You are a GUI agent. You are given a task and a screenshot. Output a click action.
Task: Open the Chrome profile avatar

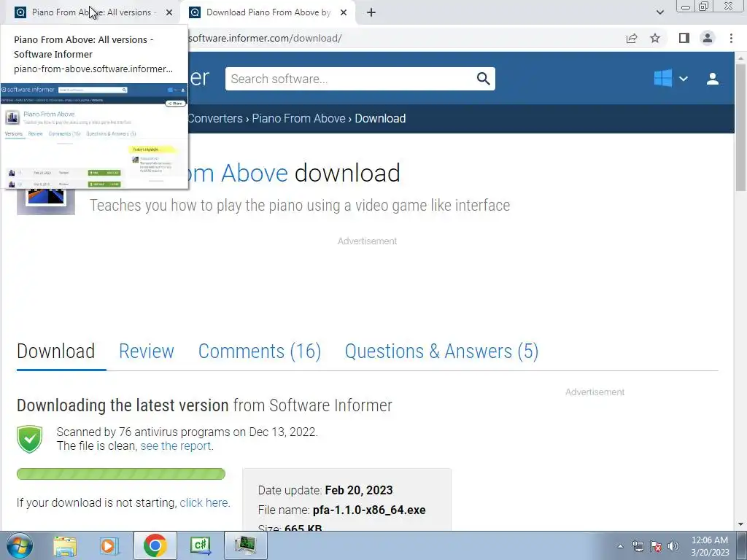(x=708, y=38)
